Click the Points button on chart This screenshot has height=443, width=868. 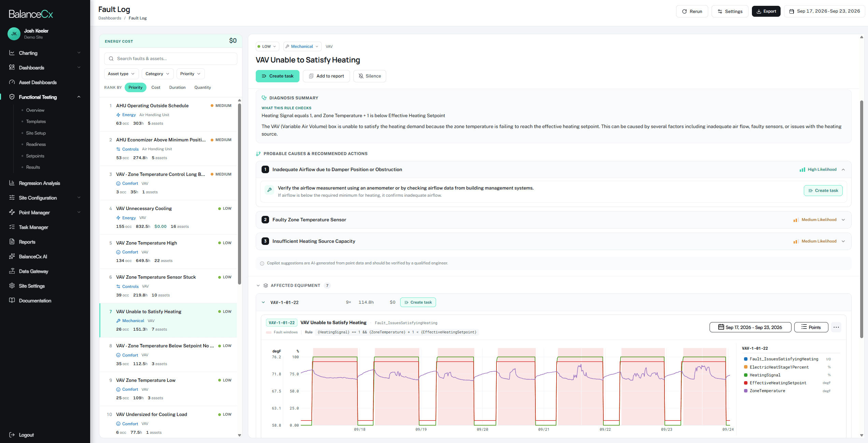811,327
